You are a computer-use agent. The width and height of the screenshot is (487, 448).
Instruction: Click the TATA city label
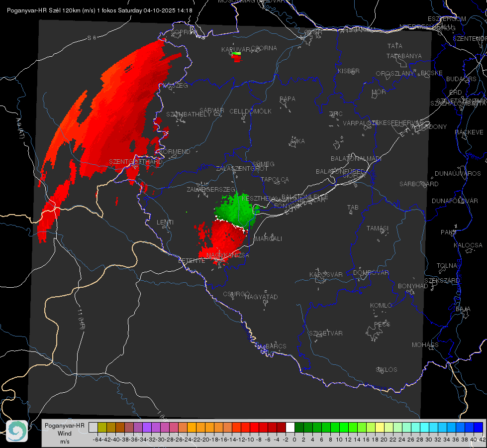(395, 46)
